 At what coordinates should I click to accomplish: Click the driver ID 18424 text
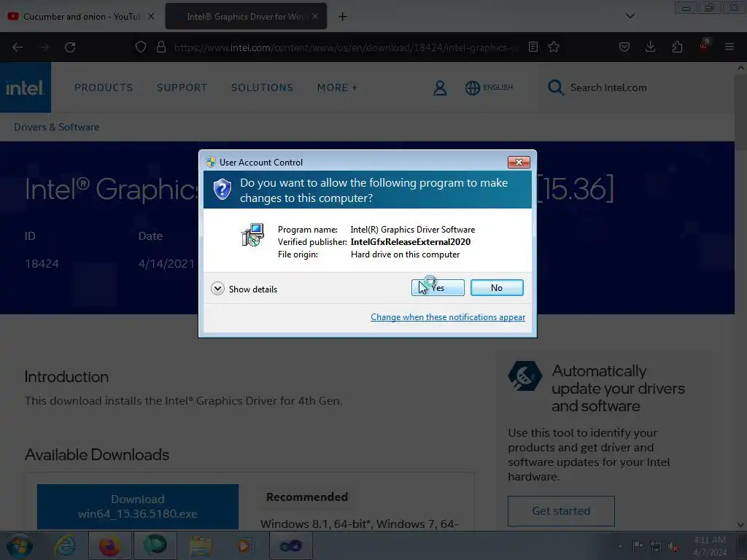[42, 264]
